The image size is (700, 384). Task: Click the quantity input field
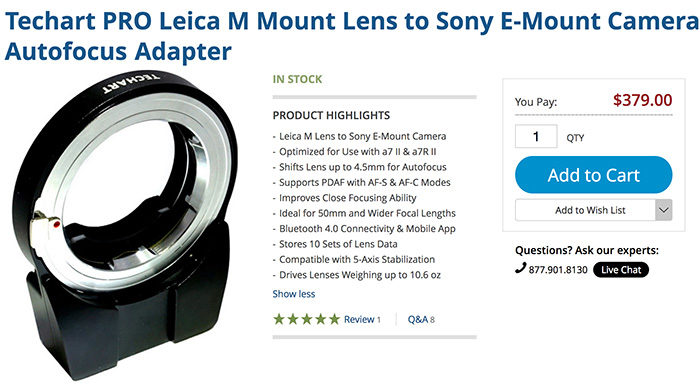536,136
